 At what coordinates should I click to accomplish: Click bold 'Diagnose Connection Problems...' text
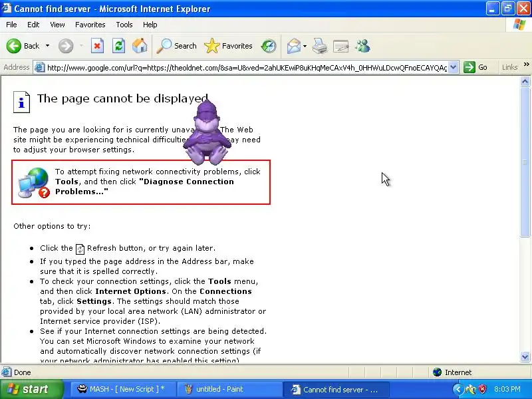144,186
